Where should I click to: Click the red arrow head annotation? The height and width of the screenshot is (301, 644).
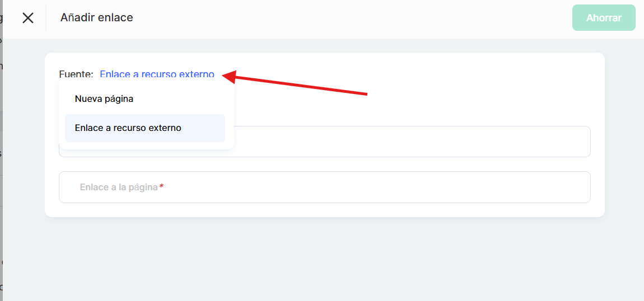coord(228,76)
